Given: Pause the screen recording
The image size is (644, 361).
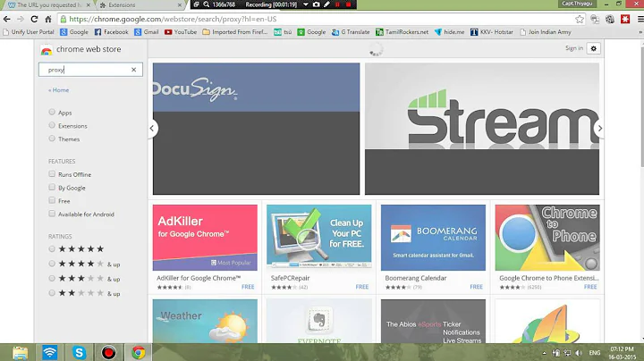Looking at the screenshot, I should [x=337, y=4].
